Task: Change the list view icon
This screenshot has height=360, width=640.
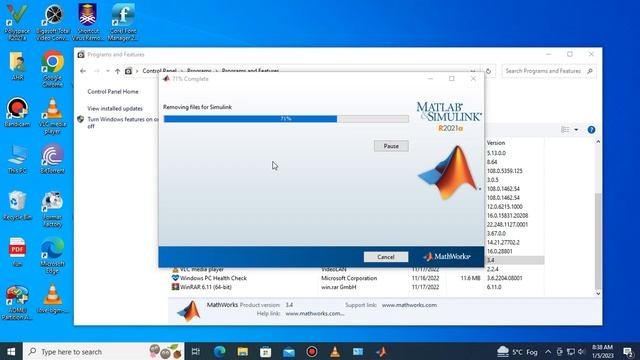Action: pyautogui.click(x=565, y=130)
